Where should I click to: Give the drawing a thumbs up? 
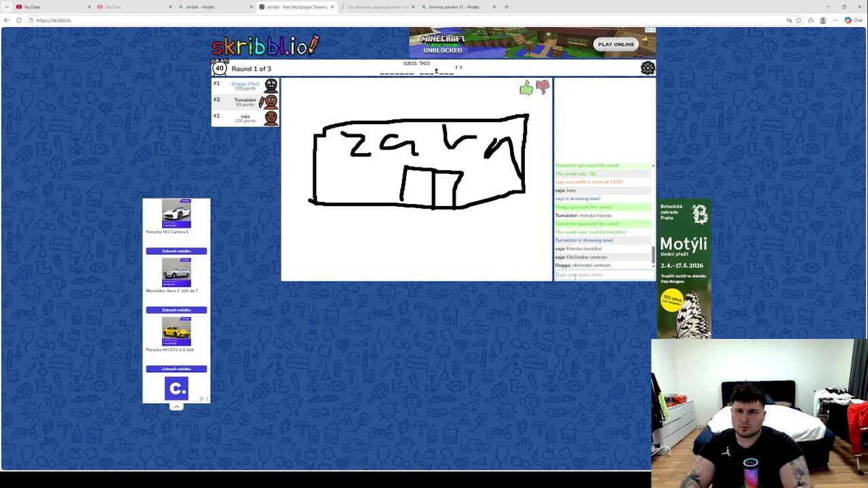pos(526,88)
